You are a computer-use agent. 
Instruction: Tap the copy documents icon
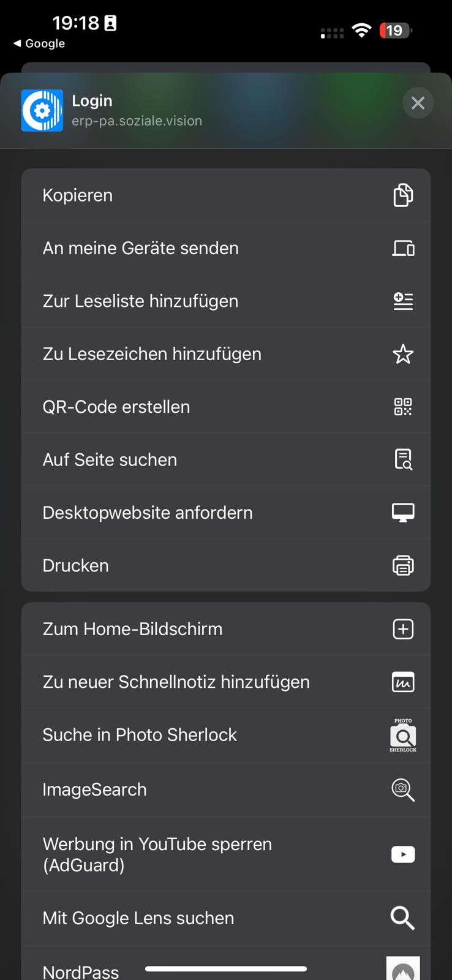click(403, 195)
